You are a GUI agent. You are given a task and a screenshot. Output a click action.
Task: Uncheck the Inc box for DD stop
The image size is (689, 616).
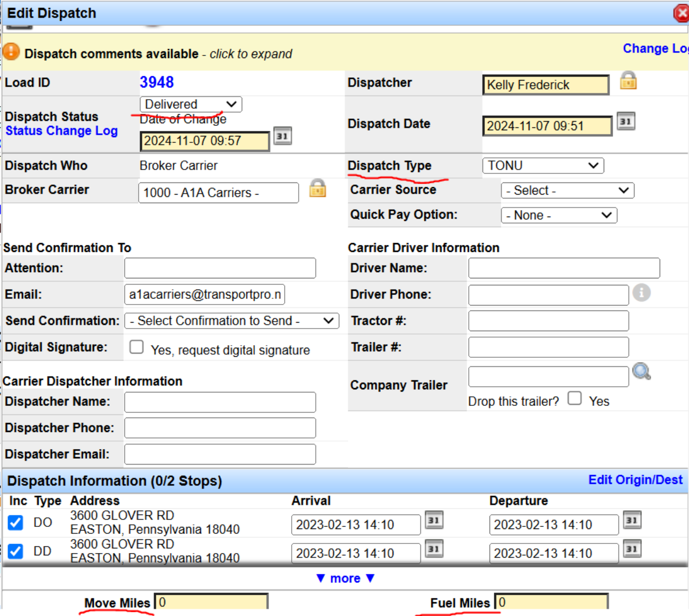click(x=15, y=551)
